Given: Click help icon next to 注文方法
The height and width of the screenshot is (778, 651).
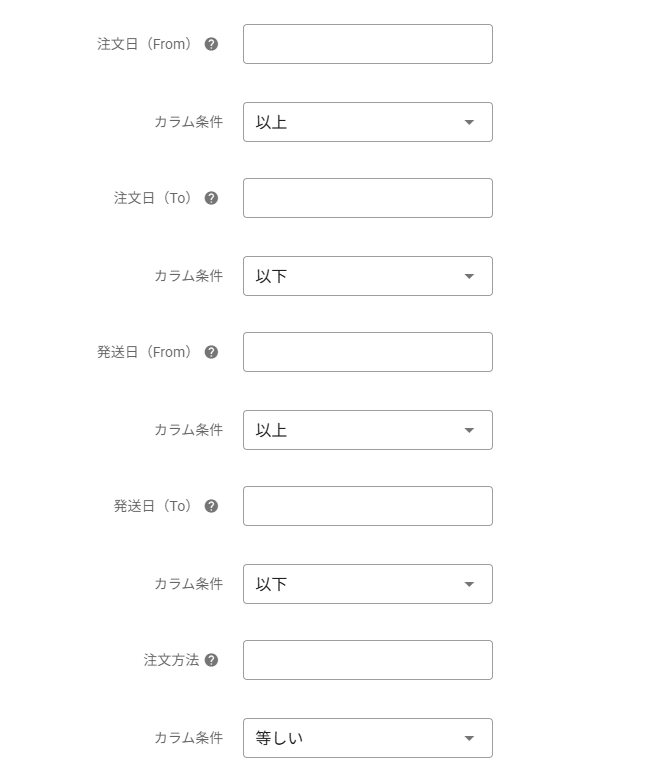Looking at the screenshot, I should tap(211, 660).
